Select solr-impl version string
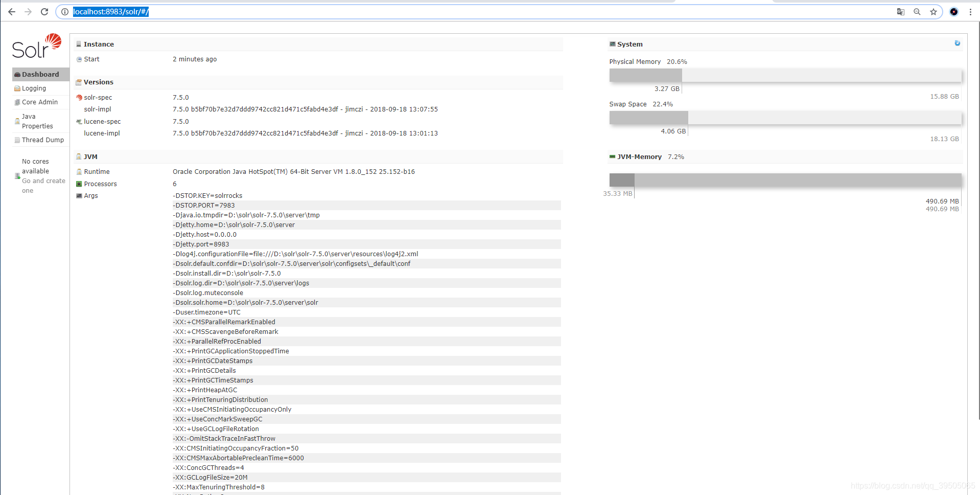Screen dimensions: 980x495 [305, 109]
